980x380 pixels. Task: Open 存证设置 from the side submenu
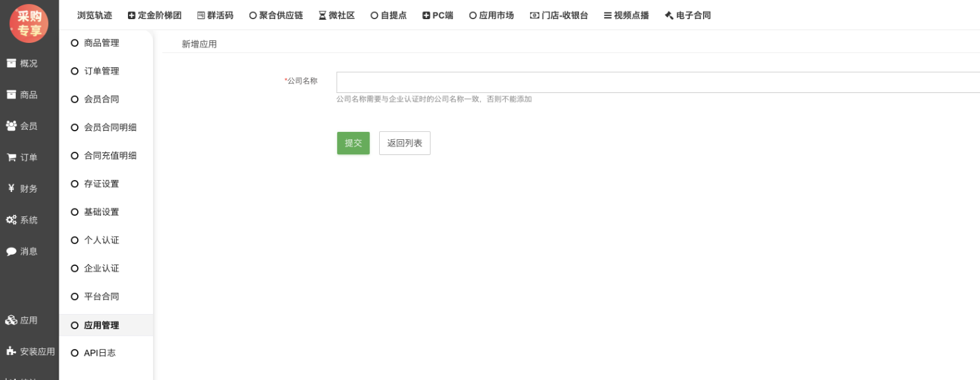(102, 184)
